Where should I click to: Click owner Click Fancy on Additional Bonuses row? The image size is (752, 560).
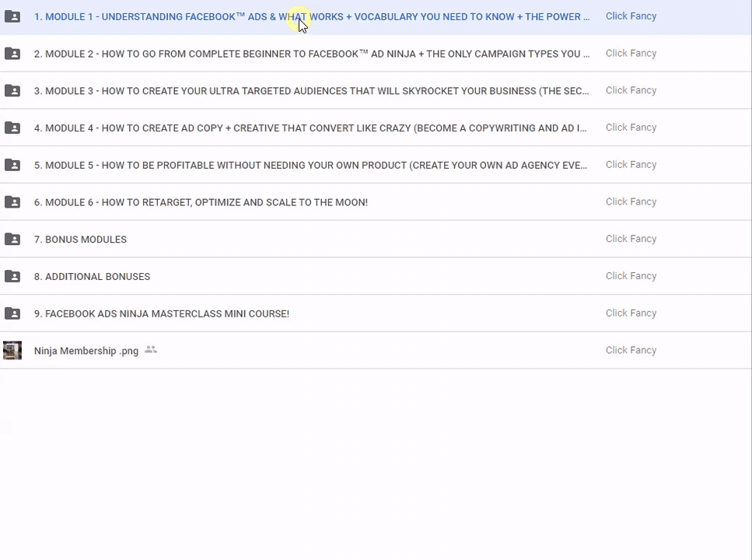point(631,276)
